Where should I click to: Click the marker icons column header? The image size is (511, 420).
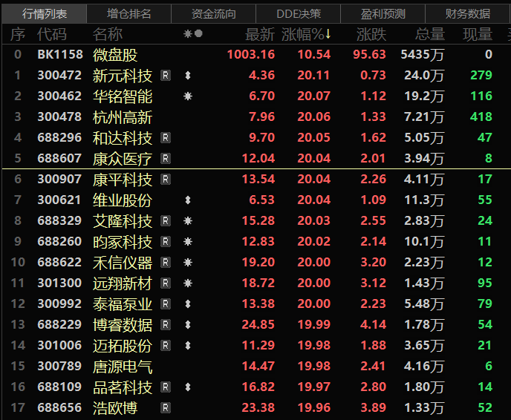[192, 34]
